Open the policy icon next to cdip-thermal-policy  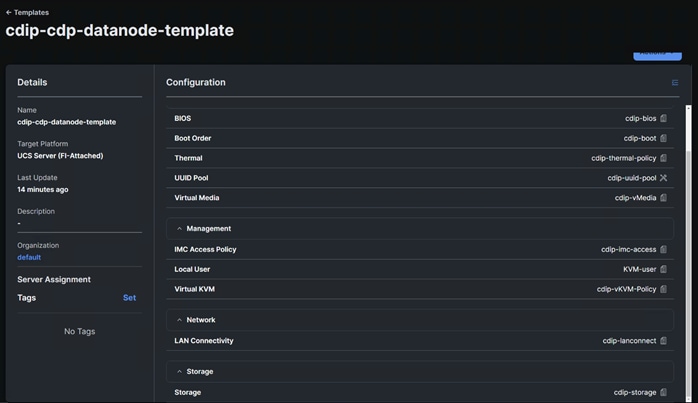click(x=663, y=158)
